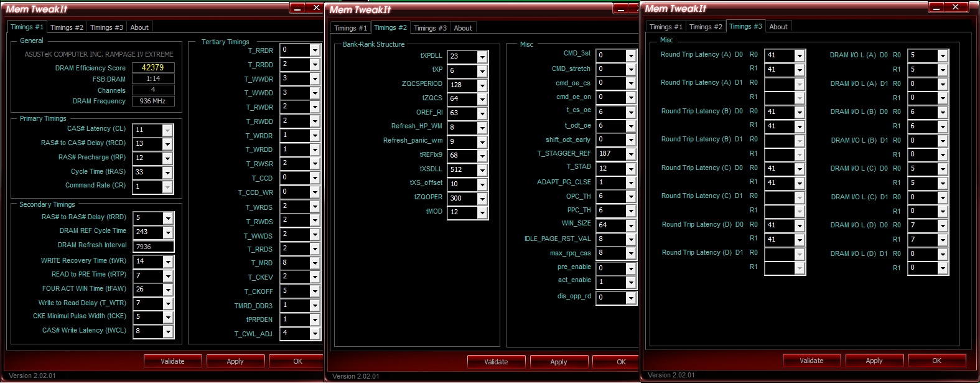Switch to Timings #2 tab in left window
The width and height of the screenshot is (980, 383).
coord(67,27)
